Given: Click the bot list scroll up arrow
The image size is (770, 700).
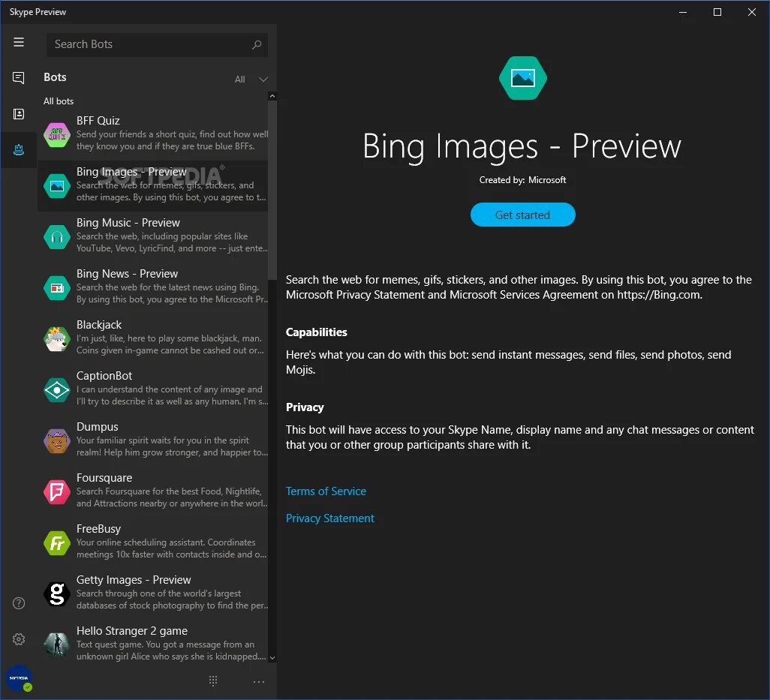Looking at the screenshot, I should (x=272, y=96).
